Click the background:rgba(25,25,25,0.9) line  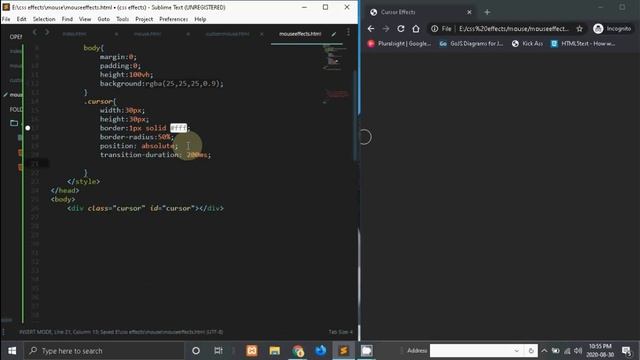point(162,83)
